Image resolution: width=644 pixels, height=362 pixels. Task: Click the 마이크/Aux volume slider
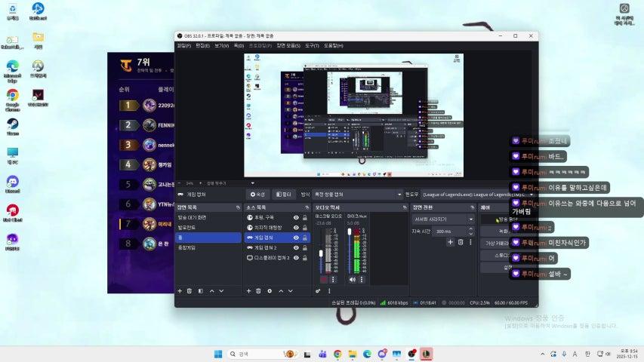(348, 253)
